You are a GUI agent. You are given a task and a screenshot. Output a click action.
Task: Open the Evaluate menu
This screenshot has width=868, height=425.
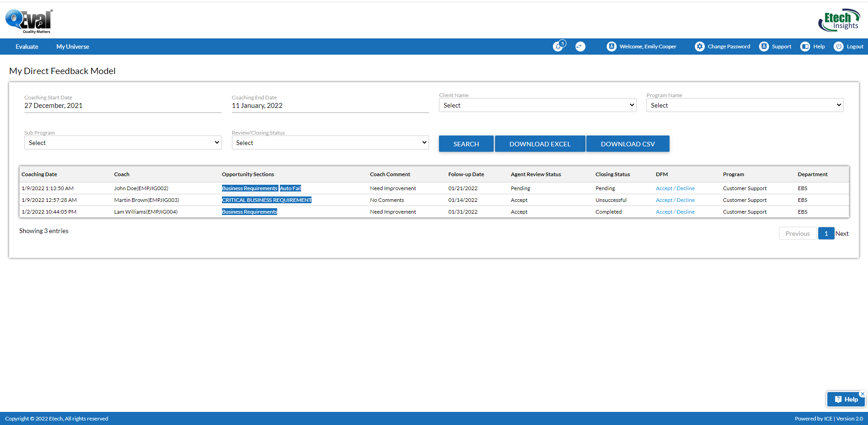click(27, 47)
